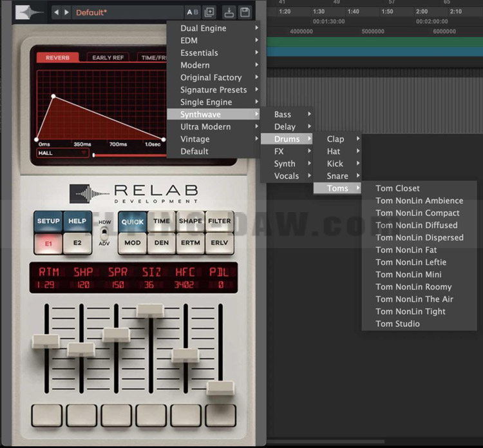Choose the Tom NonLin Fat preset
This screenshot has width=483, height=448.
tap(419, 250)
